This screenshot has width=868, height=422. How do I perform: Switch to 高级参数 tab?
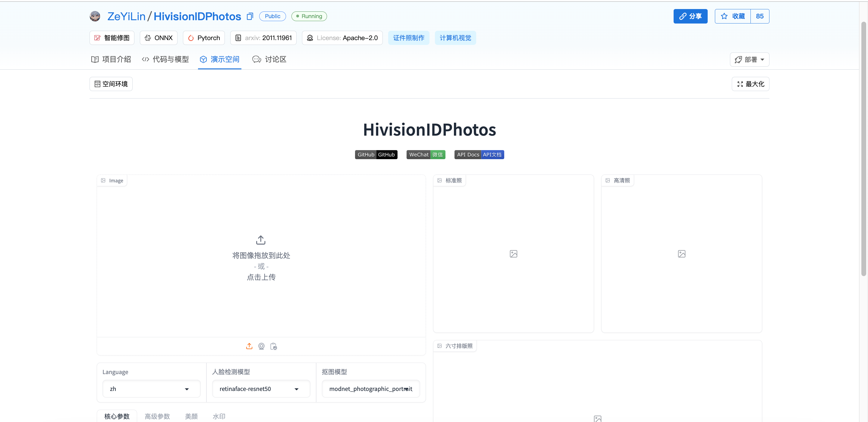coord(157,416)
